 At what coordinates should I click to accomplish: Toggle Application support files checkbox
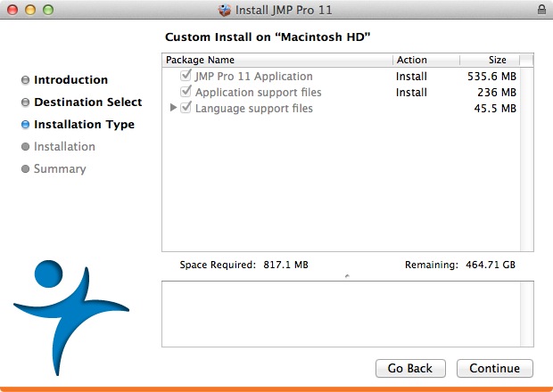click(x=186, y=92)
